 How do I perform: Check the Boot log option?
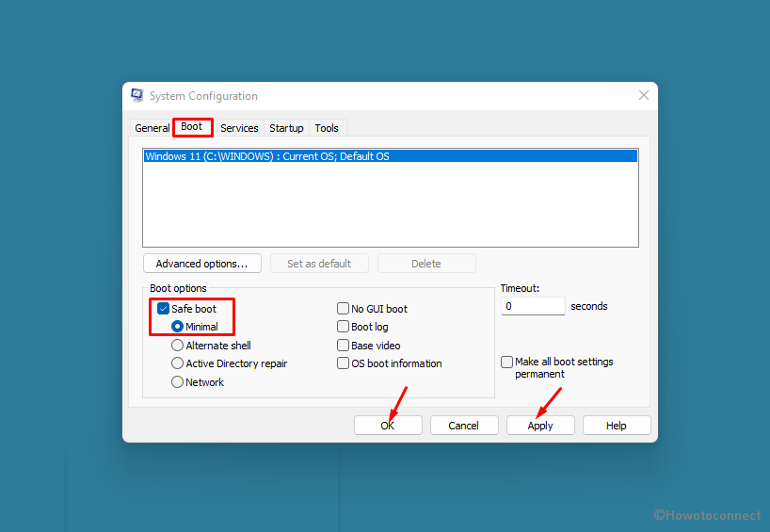(x=343, y=327)
